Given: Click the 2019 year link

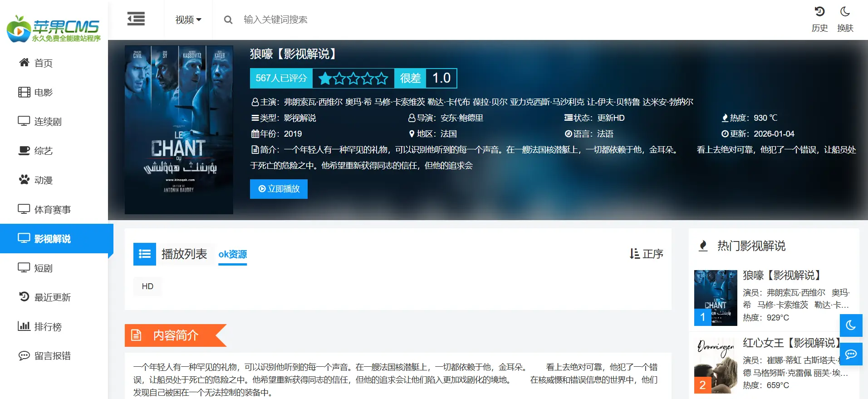Looking at the screenshot, I should 293,134.
